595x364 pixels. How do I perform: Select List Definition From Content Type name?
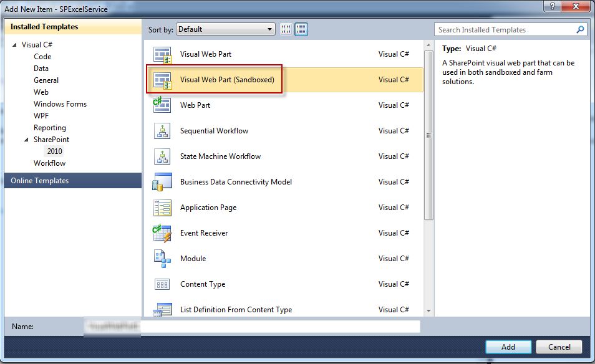tap(236, 310)
